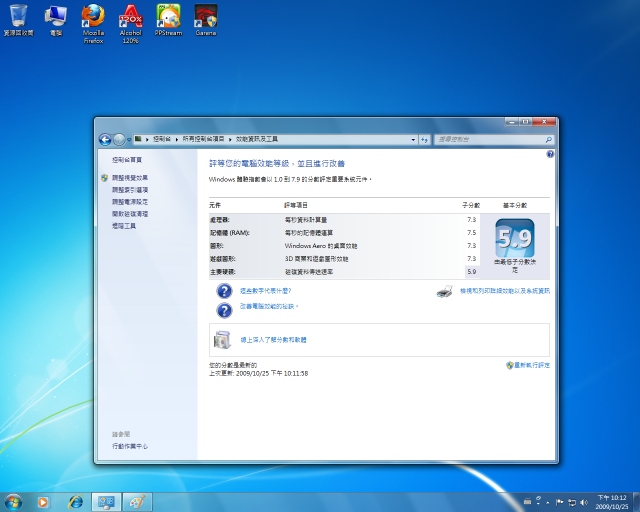
Task: Open the Windows Start orb
Action: [x=13, y=502]
